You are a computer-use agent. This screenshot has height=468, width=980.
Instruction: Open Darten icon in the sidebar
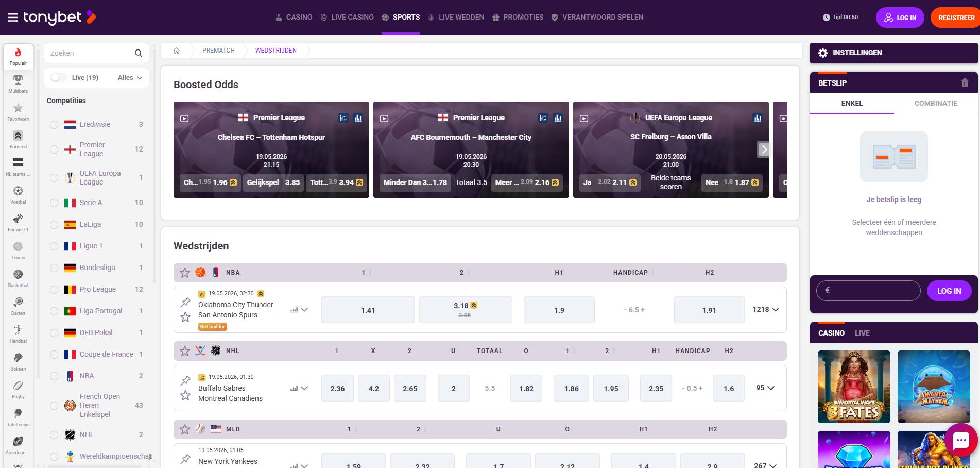pos(18,302)
